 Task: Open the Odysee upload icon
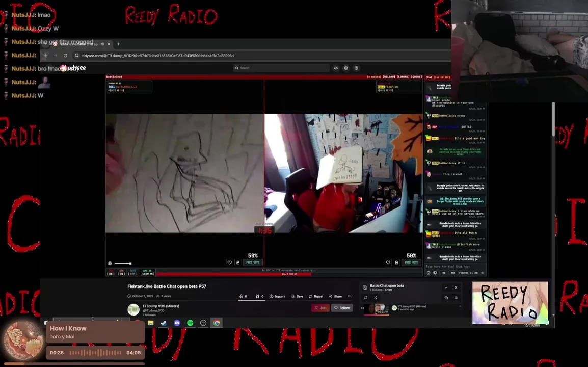pos(336,68)
